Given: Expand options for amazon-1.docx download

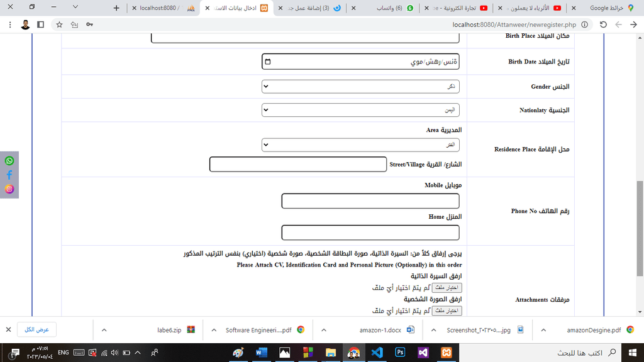Looking at the screenshot, I should [x=324, y=329].
